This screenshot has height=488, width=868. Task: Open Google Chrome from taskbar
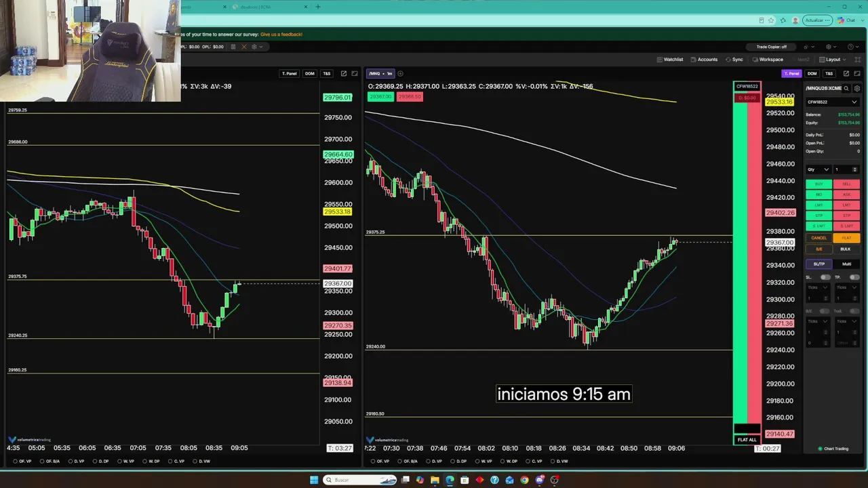click(524, 480)
